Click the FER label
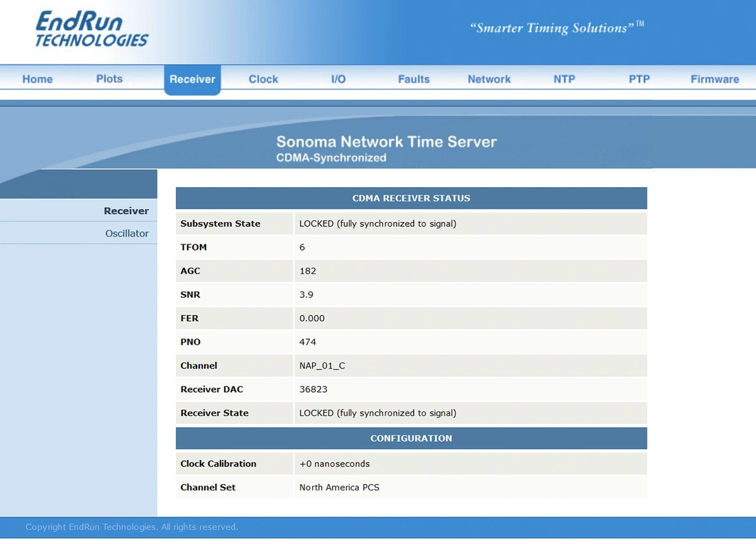The height and width of the screenshot is (544, 756). [x=190, y=318]
